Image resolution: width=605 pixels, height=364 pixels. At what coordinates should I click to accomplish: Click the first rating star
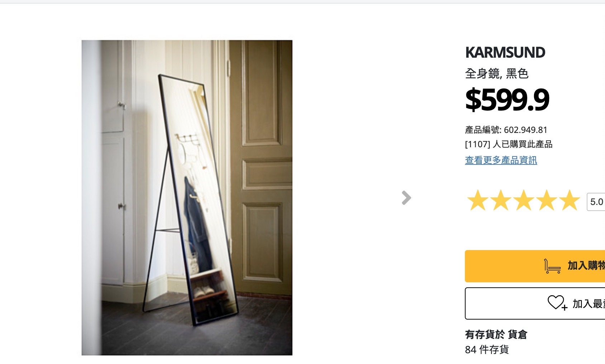pyautogui.click(x=477, y=201)
